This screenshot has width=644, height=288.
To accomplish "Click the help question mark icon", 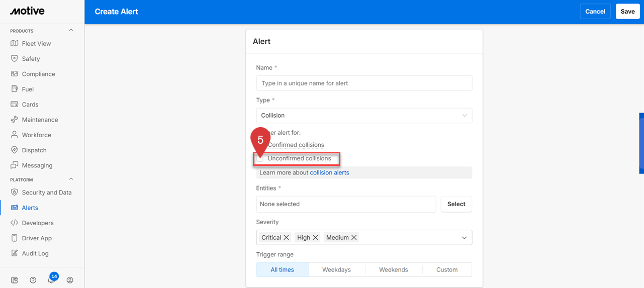I will pyautogui.click(x=33, y=280).
